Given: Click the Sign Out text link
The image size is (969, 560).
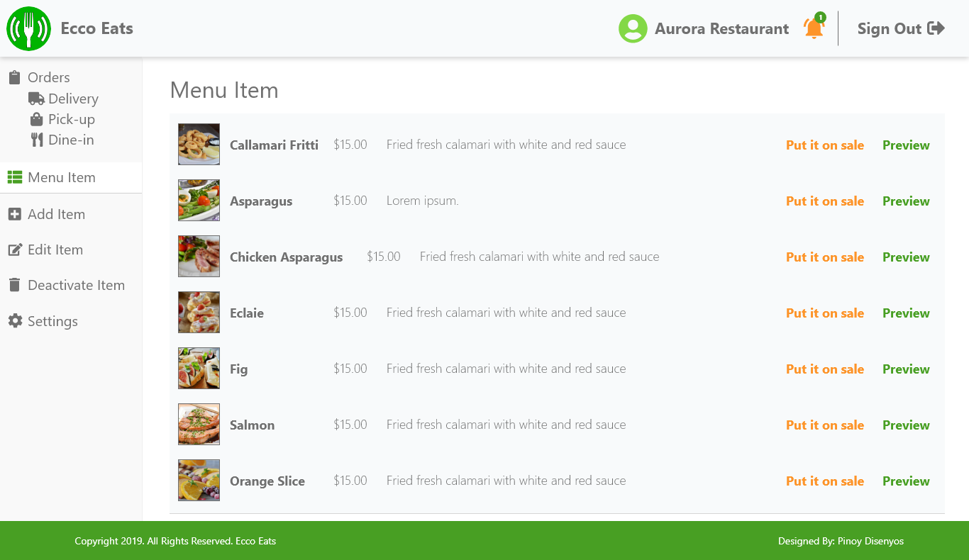Looking at the screenshot, I should [889, 28].
